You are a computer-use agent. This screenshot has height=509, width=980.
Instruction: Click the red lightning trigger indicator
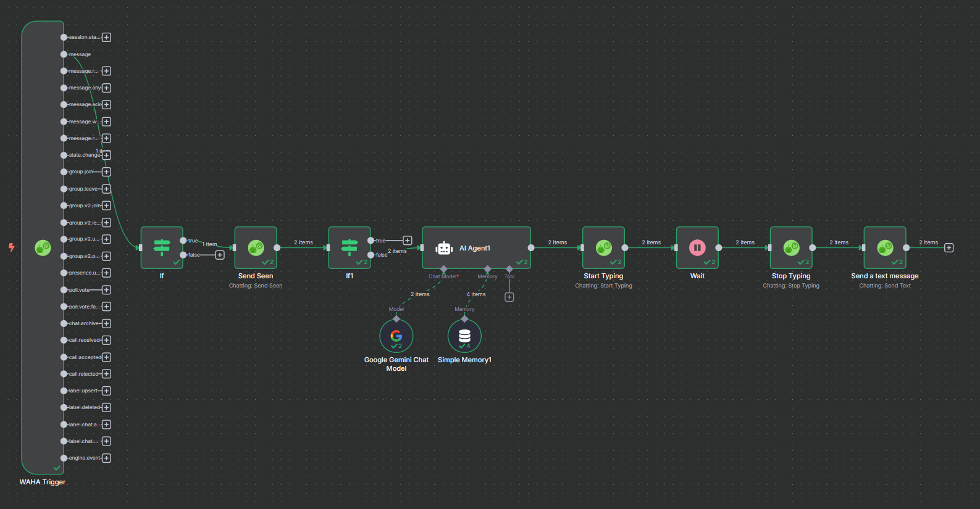(11, 247)
